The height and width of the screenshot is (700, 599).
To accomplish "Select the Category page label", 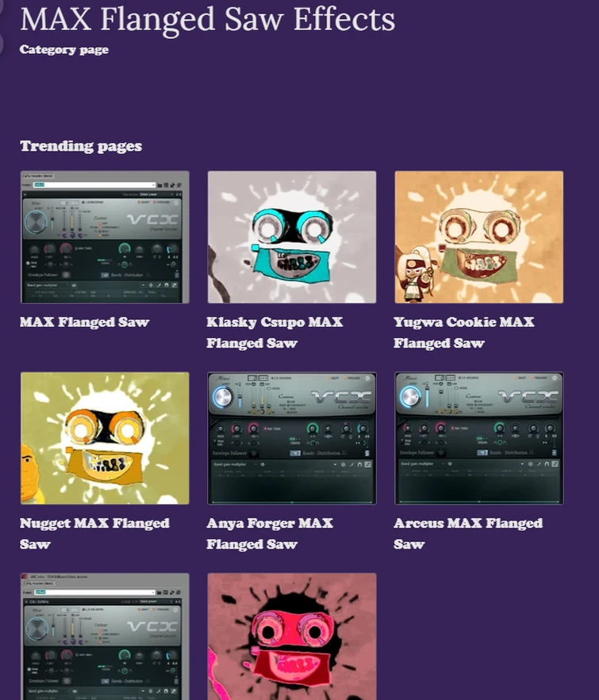I will (63, 49).
